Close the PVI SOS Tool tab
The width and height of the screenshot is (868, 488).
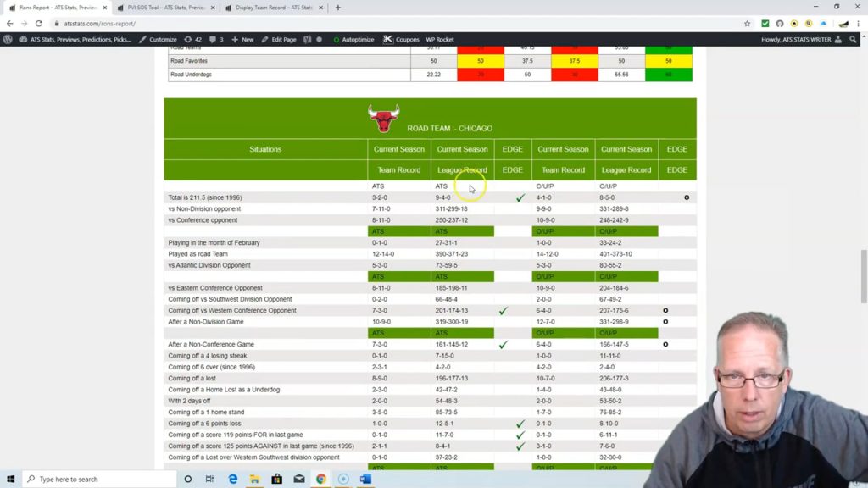tap(213, 8)
